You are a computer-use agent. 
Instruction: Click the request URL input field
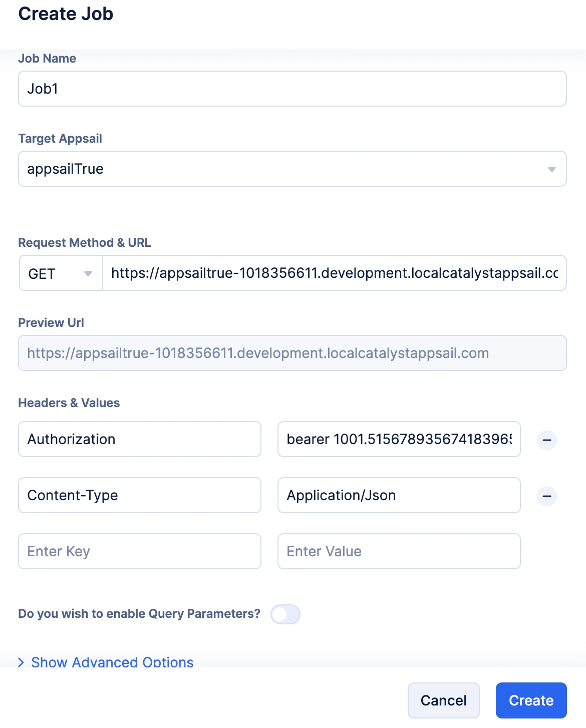tap(334, 273)
